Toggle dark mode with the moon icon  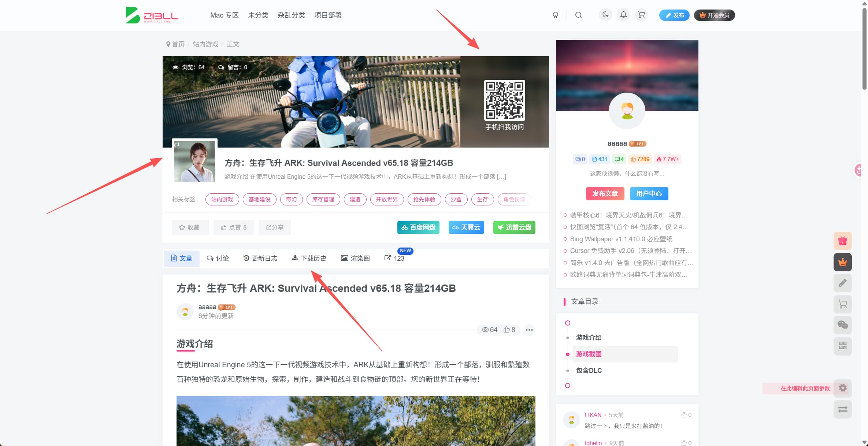tap(605, 15)
